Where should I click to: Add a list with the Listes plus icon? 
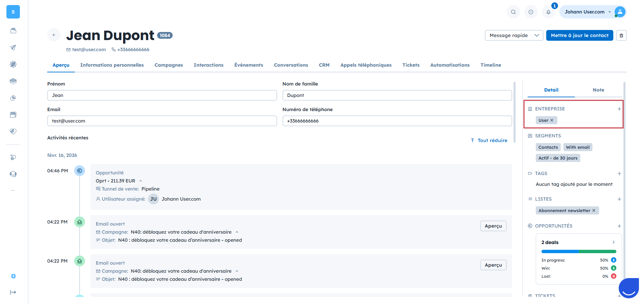[x=619, y=199]
